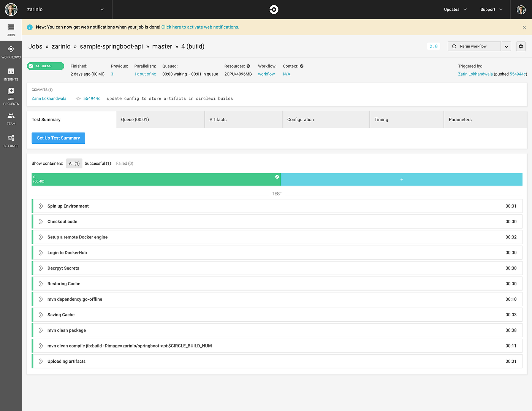Click link to activate web notifications

pyautogui.click(x=200, y=27)
